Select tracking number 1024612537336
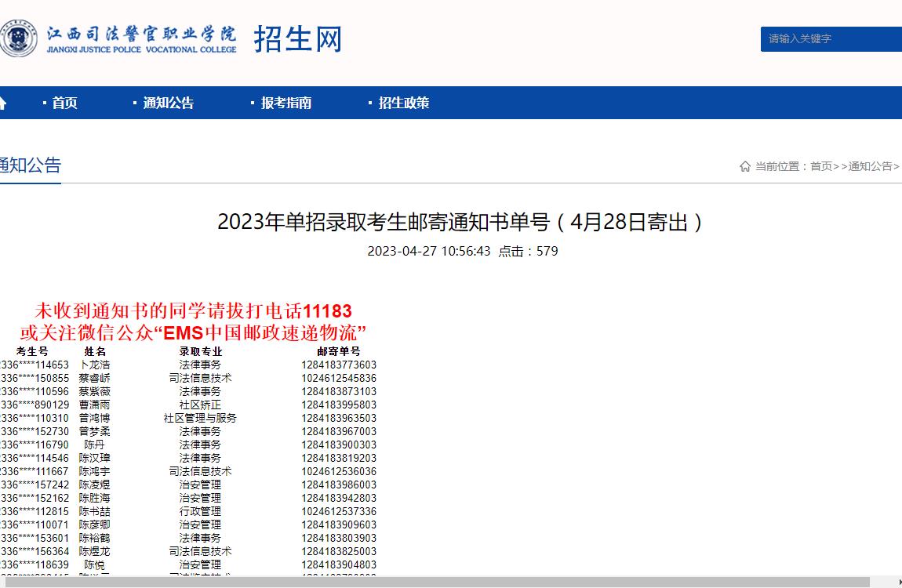Screen dimensions: 902x588 click(339, 511)
